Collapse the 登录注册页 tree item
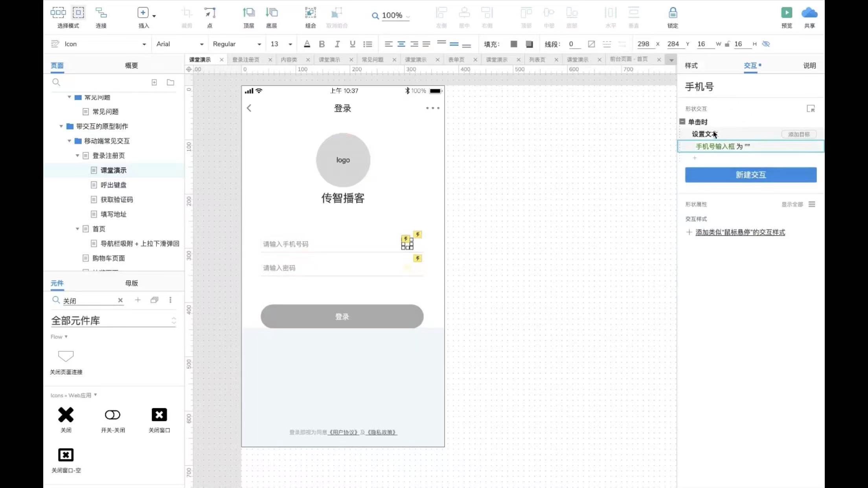868x488 pixels. pos(77,156)
